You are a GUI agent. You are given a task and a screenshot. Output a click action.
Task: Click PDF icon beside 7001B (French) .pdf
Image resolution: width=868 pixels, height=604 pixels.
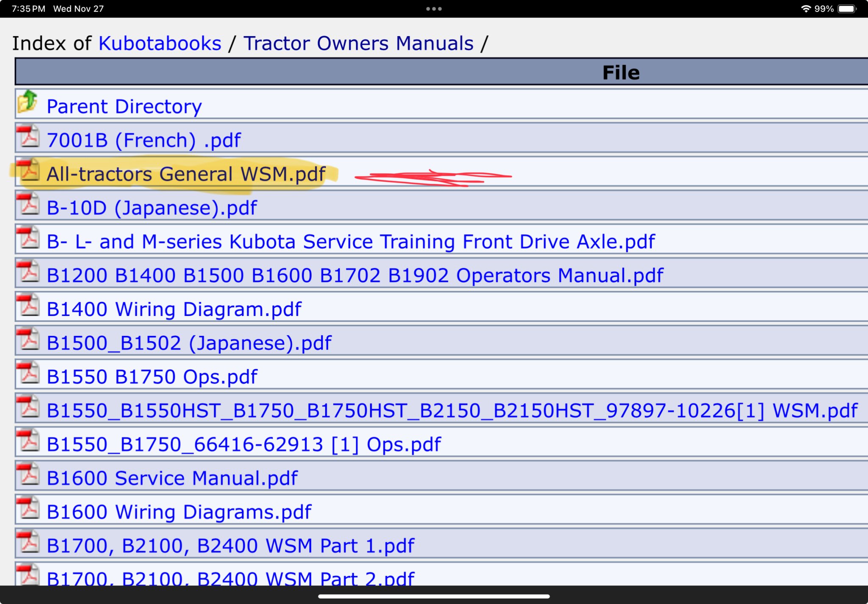(28, 136)
